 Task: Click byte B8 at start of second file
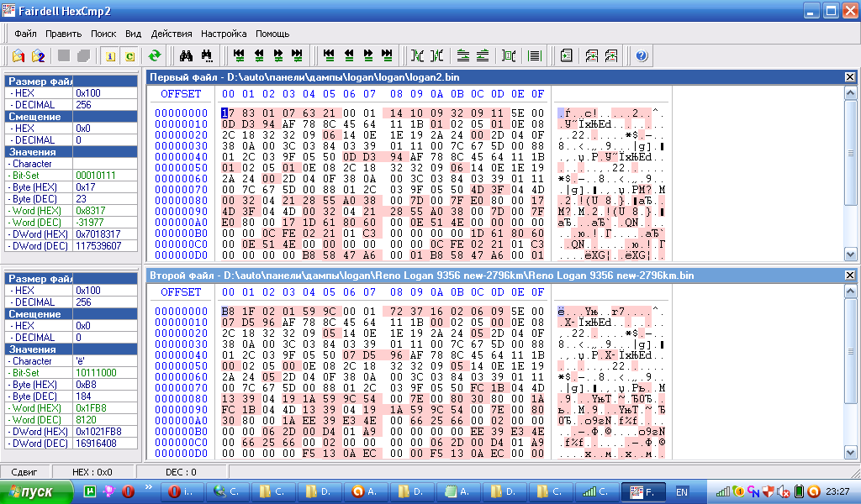click(228, 311)
